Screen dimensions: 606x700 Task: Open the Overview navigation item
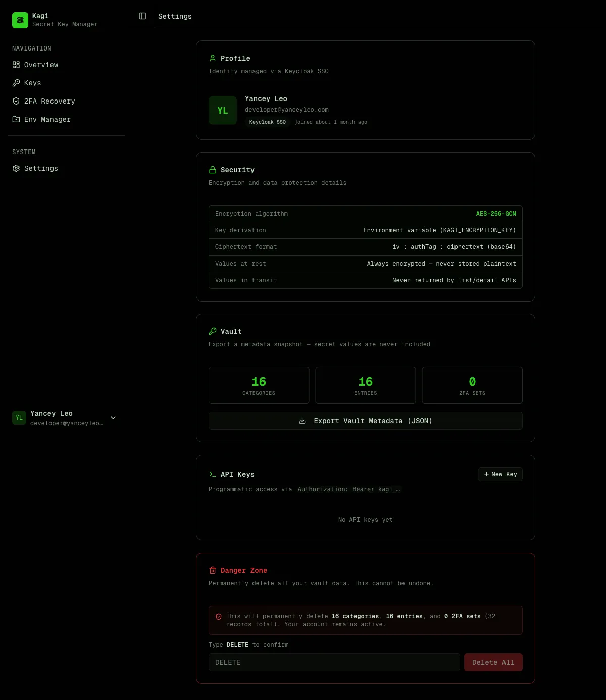(41, 65)
